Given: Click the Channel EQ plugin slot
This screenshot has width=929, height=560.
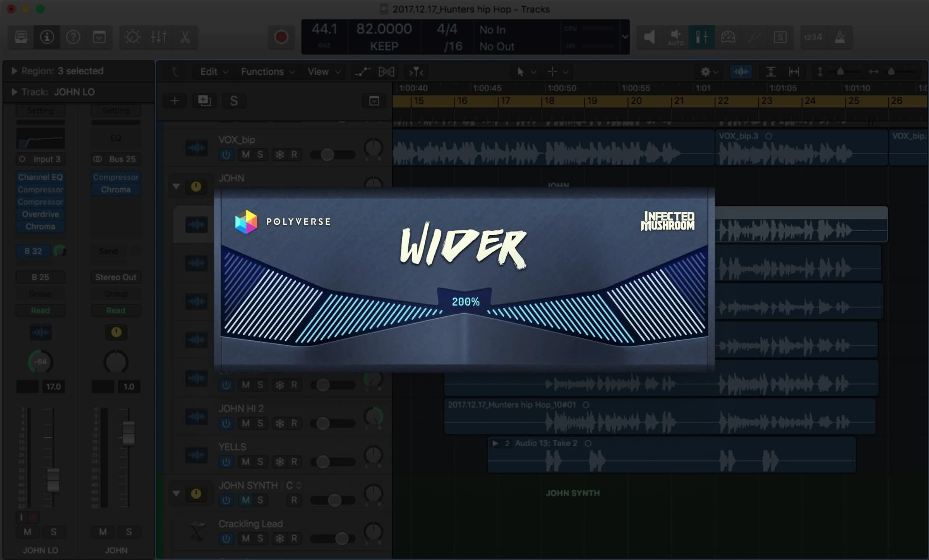Looking at the screenshot, I should tap(40, 177).
